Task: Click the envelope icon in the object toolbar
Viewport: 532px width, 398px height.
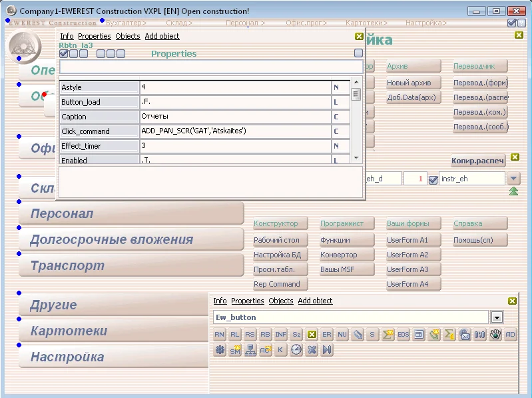Action: tap(465, 335)
